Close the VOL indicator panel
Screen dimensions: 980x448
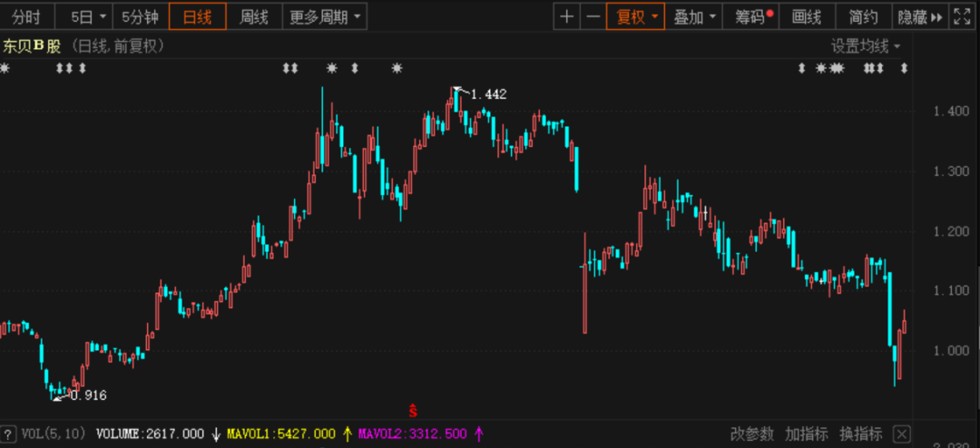coord(901,433)
